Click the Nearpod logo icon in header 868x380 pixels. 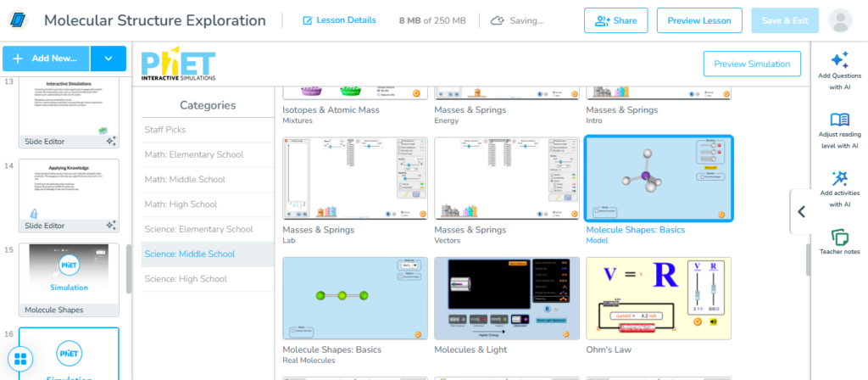click(18, 20)
